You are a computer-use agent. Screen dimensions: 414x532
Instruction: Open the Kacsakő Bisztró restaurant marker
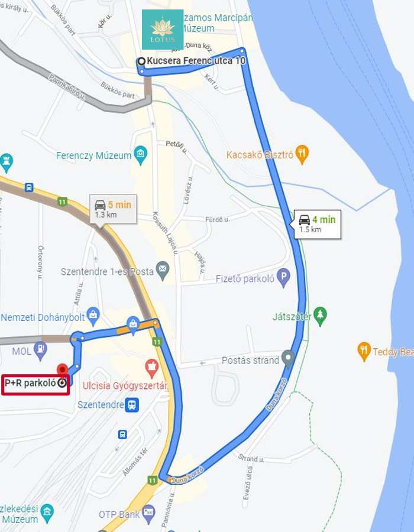[302, 154]
